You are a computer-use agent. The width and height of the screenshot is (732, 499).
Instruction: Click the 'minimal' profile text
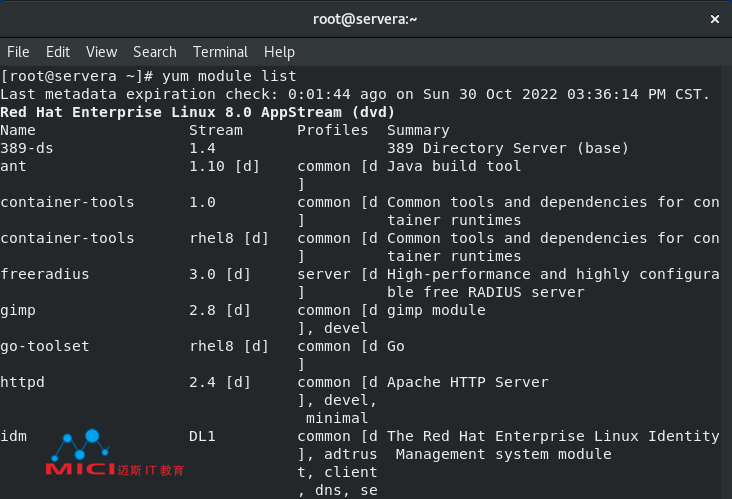(x=337, y=418)
